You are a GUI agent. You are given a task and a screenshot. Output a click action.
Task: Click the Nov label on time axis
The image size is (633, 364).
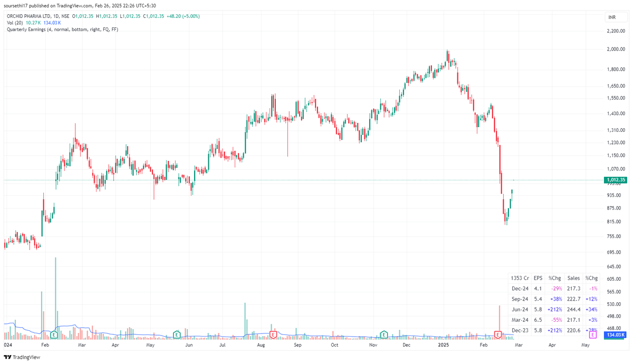(x=373, y=345)
